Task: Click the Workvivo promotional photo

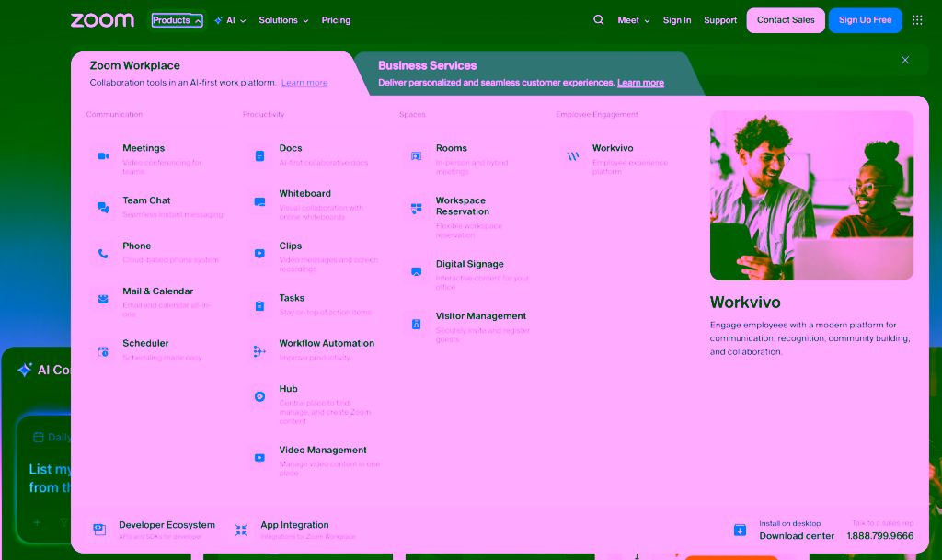Action: click(811, 195)
